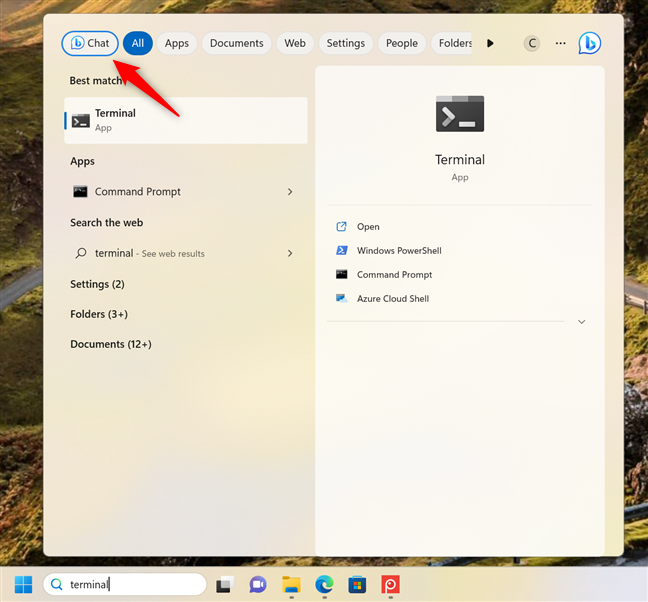Open Task View from the taskbar
This screenshot has width=648, height=602.
[x=225, y=585]
